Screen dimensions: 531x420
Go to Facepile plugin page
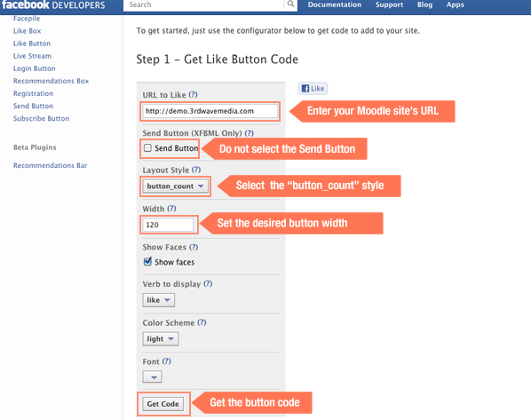click(x=27, y=19)
